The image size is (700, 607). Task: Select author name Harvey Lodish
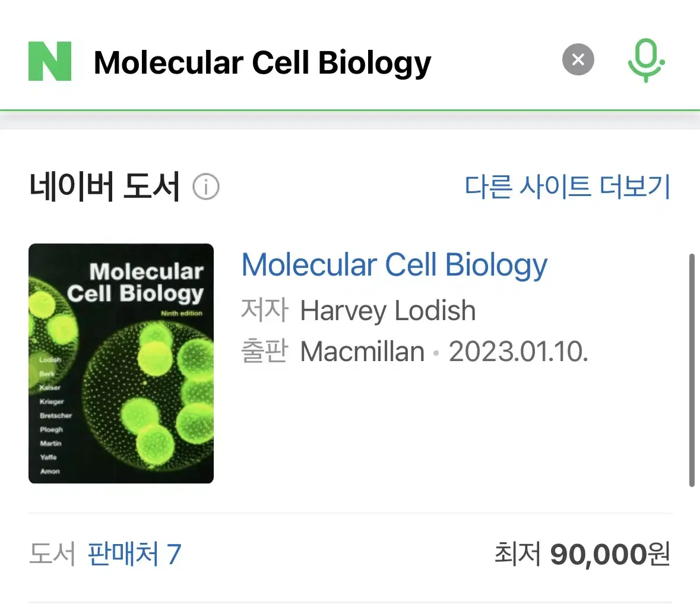(x=388, y=311)
